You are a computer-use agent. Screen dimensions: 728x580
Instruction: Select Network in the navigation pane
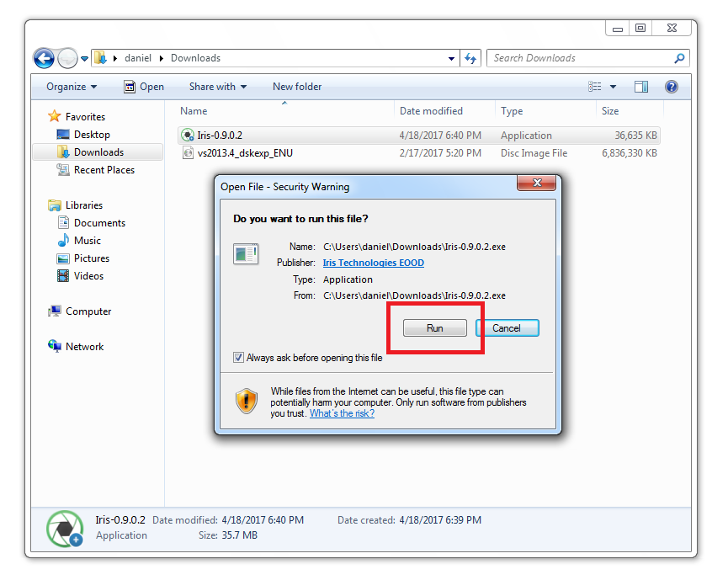tap(84, 347)
